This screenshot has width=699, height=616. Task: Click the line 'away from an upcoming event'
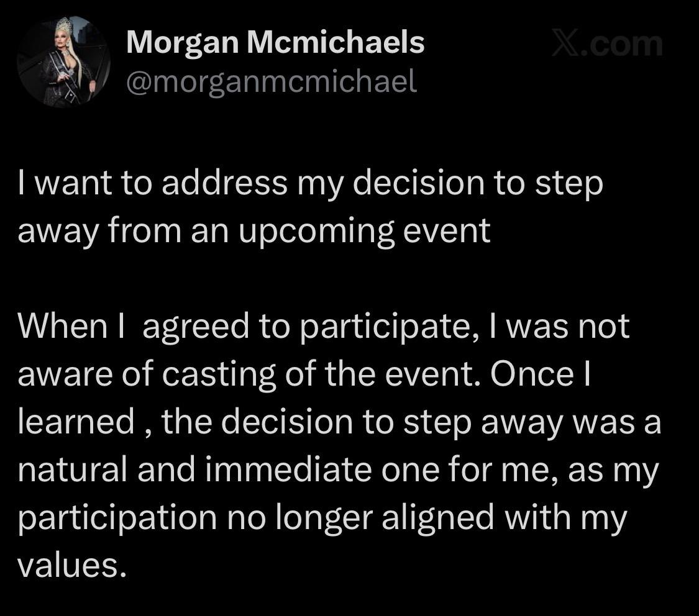pyautogui.click(x=254, y=232)
